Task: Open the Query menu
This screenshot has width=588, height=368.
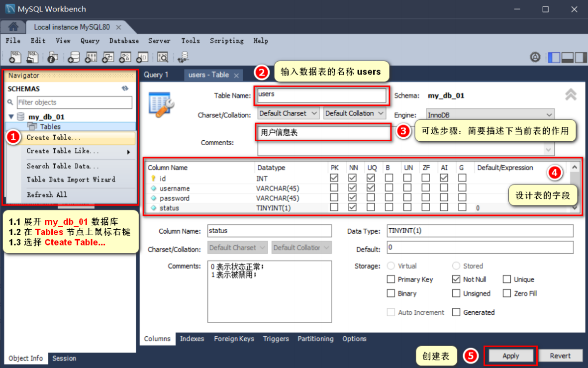Action: 90,40
